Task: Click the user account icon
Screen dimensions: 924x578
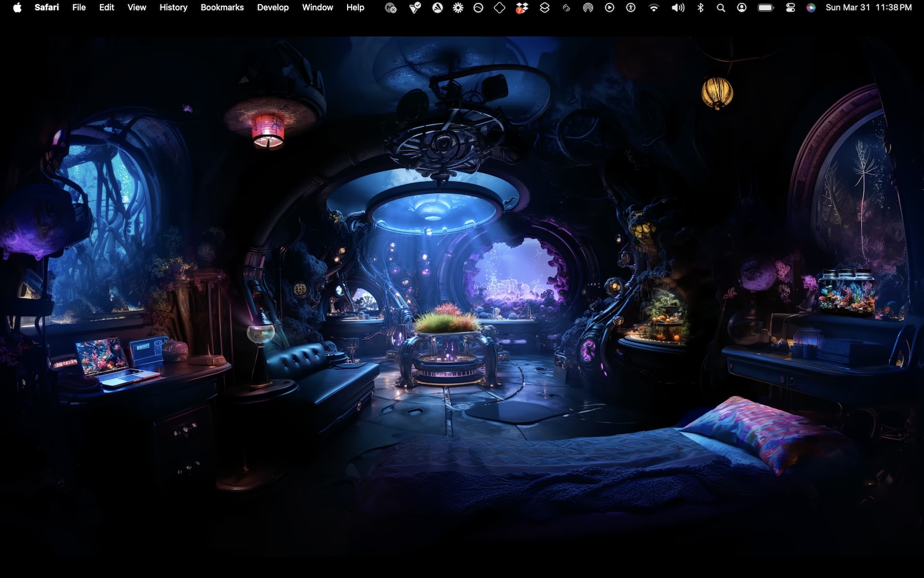Action: (742, 8)
